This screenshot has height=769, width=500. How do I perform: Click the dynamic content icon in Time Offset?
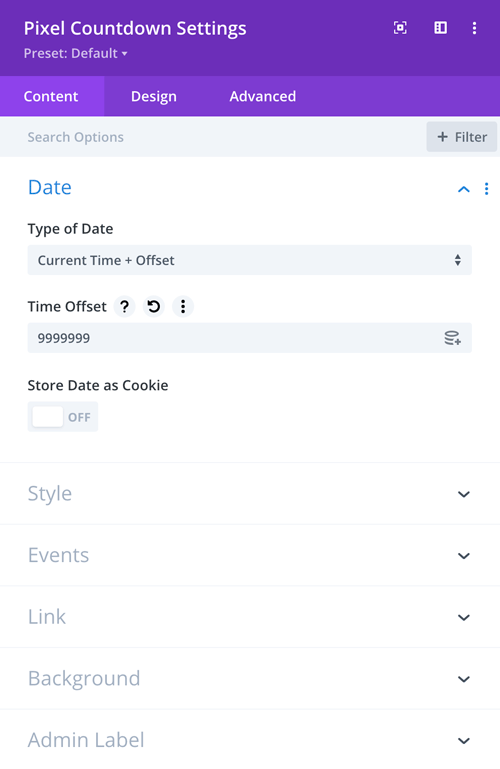[x=452, y=338]
